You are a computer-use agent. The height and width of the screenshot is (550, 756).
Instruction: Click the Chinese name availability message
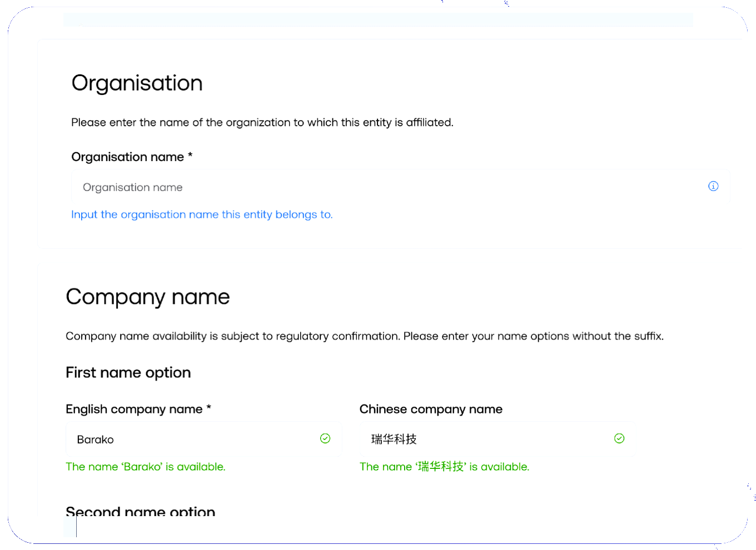[444, 467]
